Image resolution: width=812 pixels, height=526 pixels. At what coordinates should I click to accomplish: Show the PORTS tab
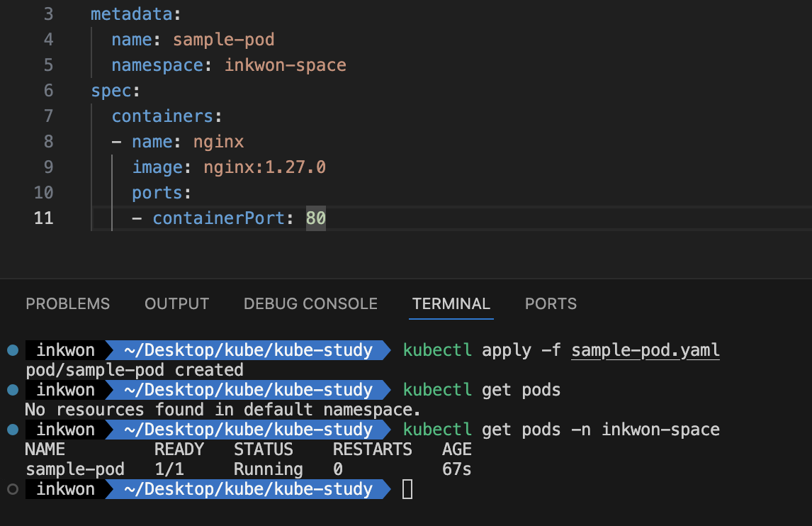click(551, 304)
